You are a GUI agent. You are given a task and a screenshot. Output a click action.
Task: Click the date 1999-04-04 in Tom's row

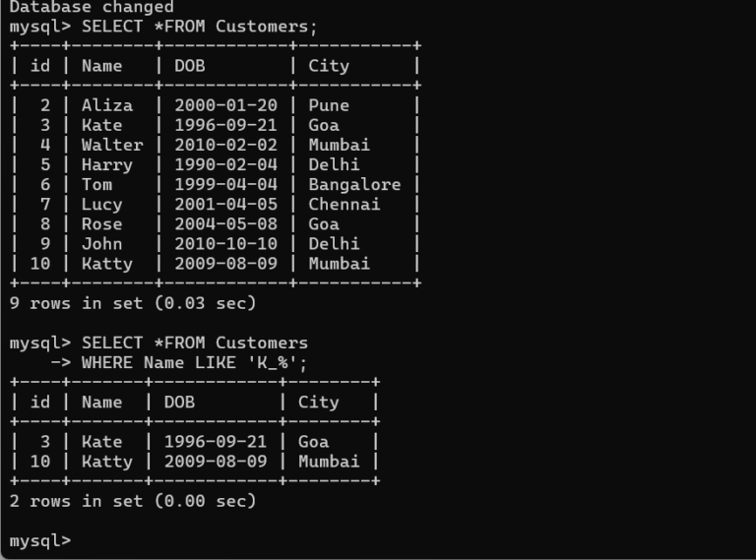[225, 184]
